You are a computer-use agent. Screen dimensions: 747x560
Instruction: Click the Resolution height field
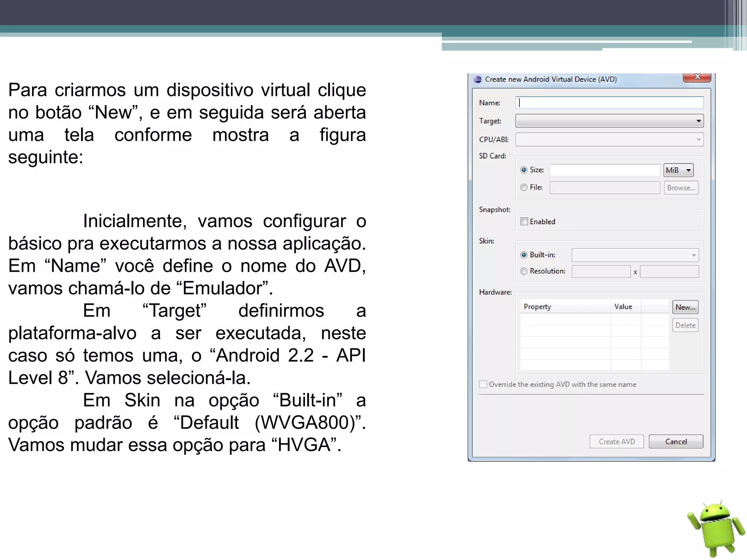[x=669, y=272]
